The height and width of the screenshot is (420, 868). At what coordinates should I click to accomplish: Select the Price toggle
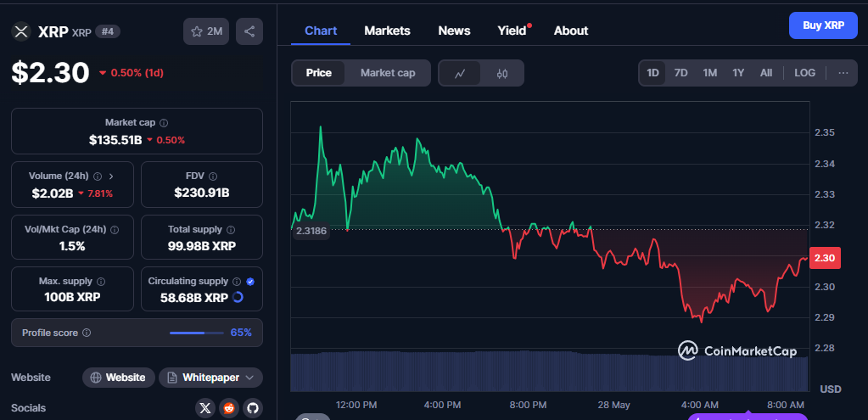319,73
